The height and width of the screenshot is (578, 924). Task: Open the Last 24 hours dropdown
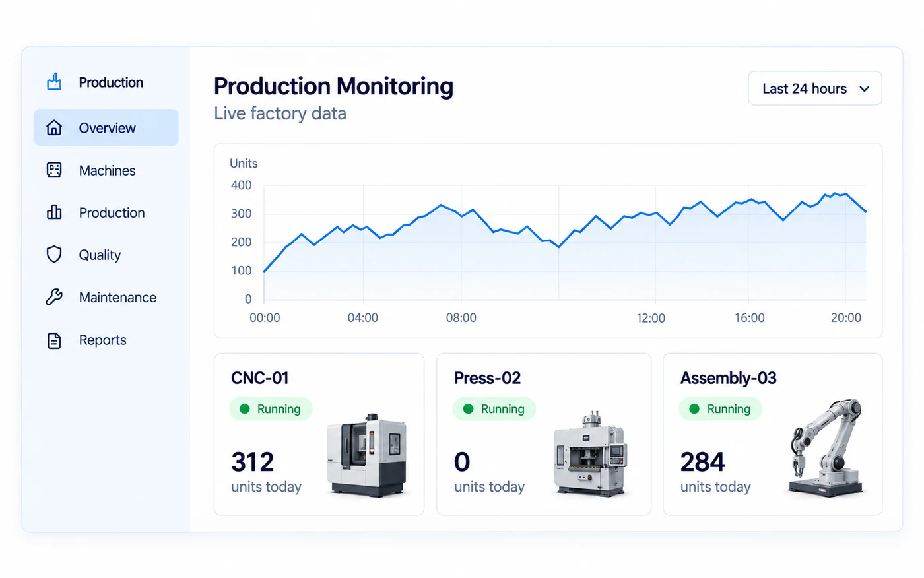click(x=814, y=88)
